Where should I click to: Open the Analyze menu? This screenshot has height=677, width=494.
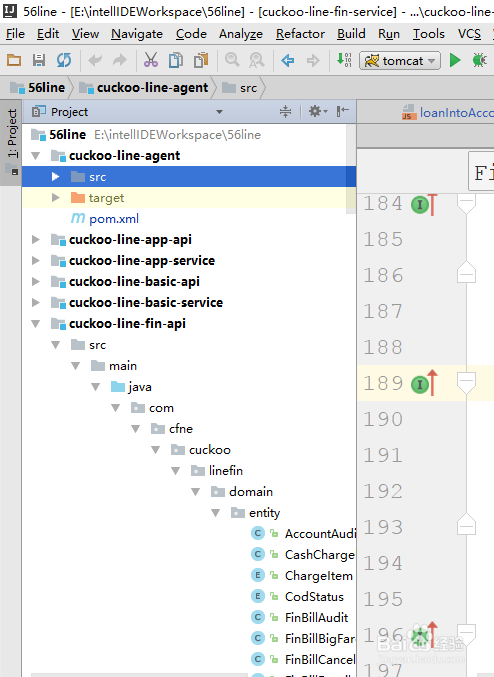pos(241,34)
